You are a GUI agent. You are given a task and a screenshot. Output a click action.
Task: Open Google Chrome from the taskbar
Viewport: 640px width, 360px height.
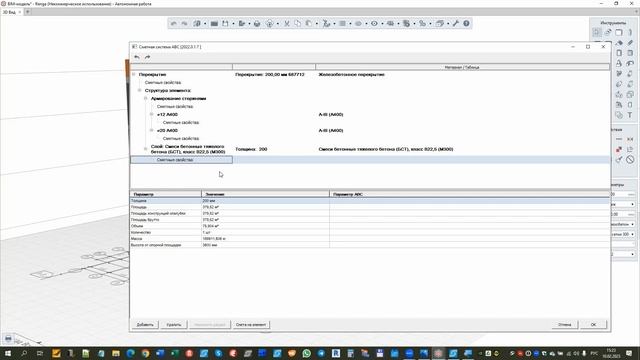click(145, 353)
